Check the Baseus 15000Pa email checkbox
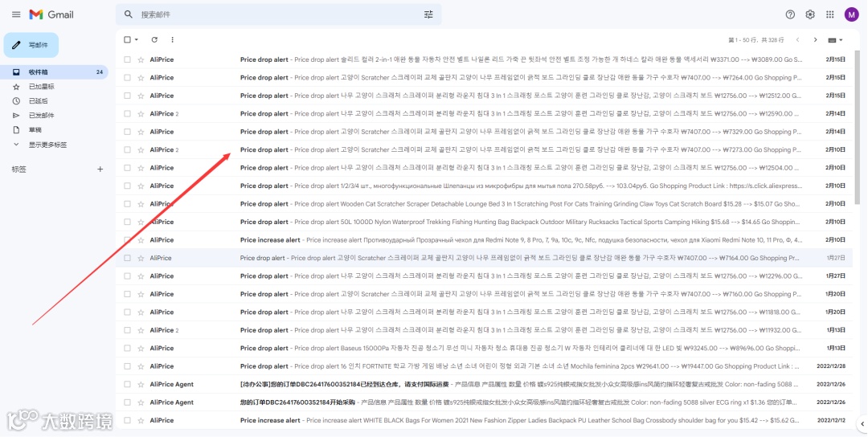 pos(127,348)
